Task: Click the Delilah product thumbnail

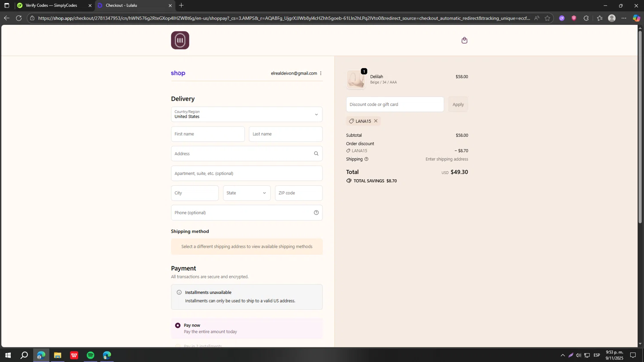Action: click(x=356, y=80)
